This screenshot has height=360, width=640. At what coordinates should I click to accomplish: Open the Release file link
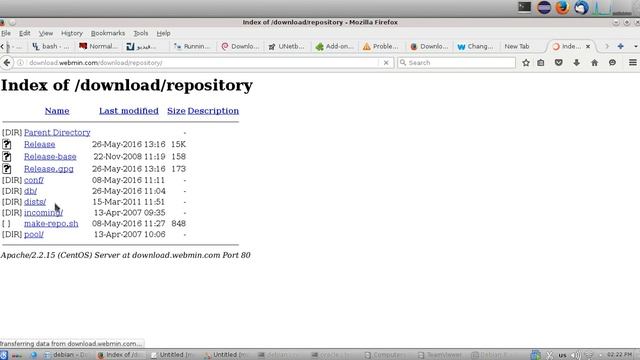[40, 144]
